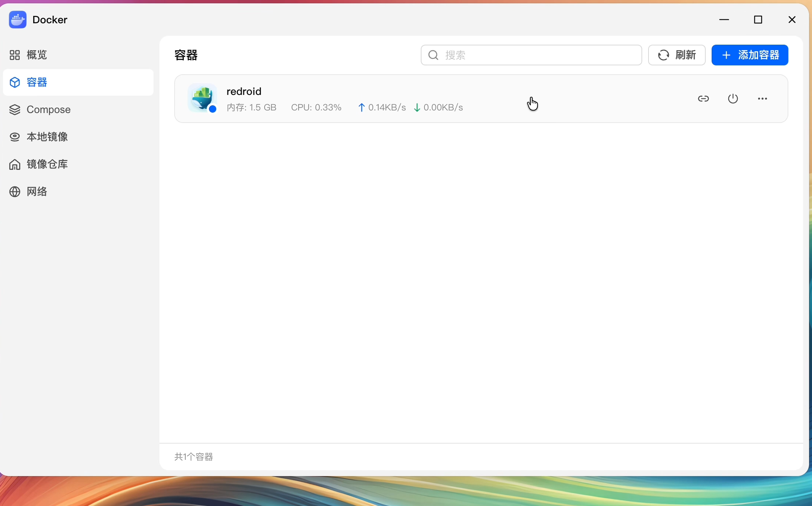Click the 内存: 1.5 GB text

coord(251,107)
